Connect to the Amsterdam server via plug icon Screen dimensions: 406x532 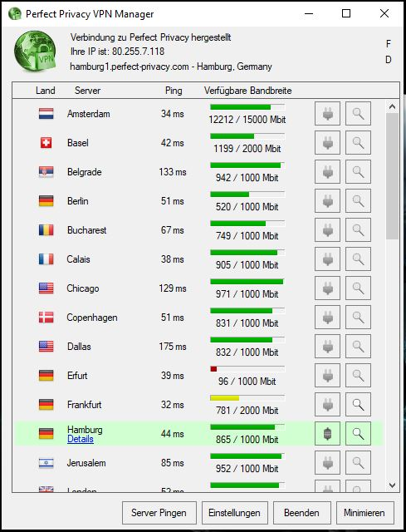point(327,114)
